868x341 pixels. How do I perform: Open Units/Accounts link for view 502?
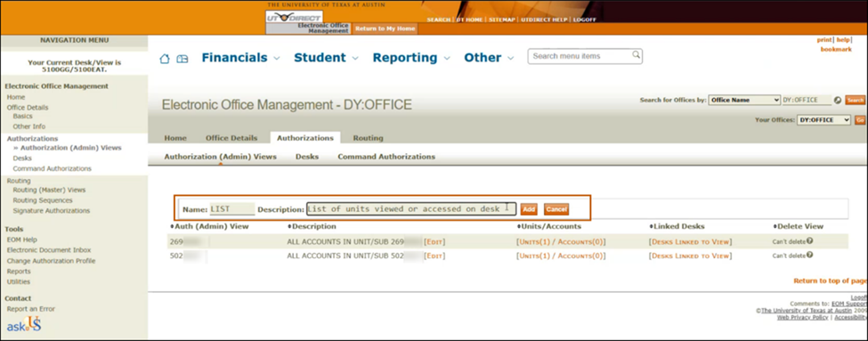tap(561, 256)
